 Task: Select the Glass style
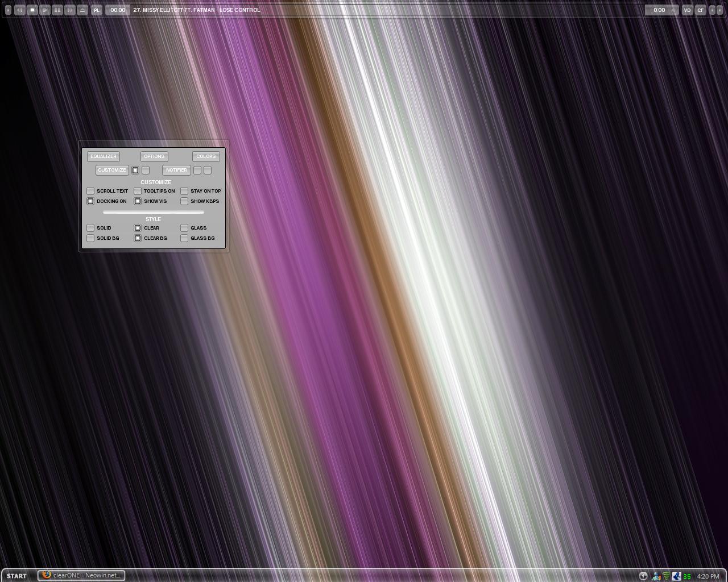184,228
